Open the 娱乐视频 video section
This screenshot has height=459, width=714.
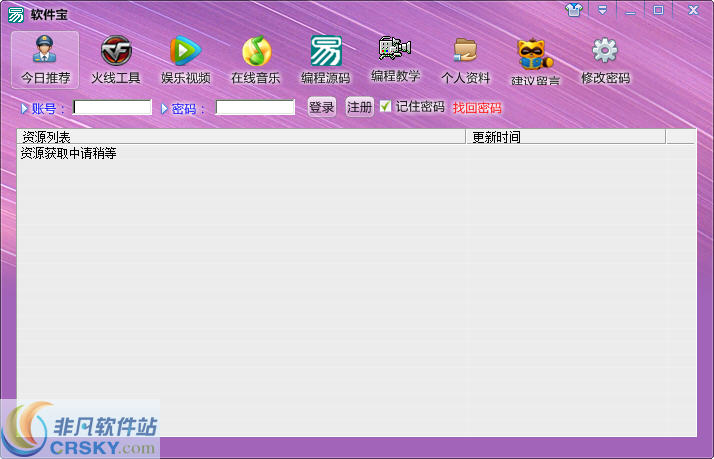click(x=186, y=60)
